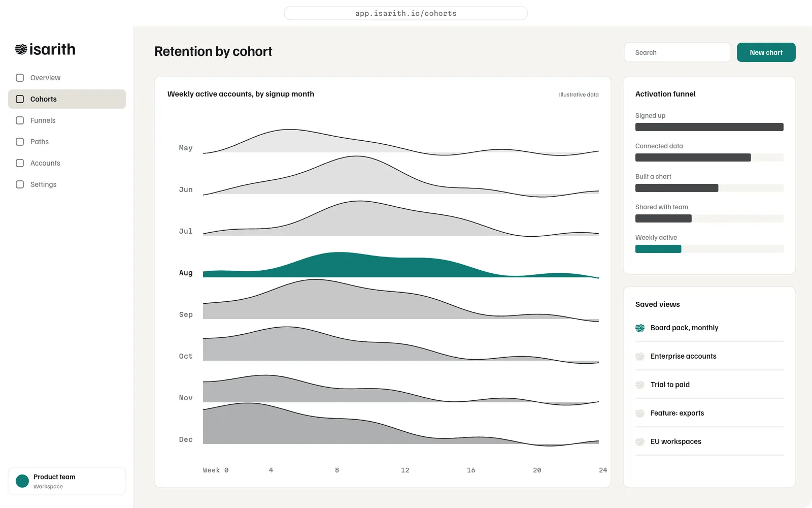Click the Built a chart funnel label
812x508 pixels.
[653, 176]
